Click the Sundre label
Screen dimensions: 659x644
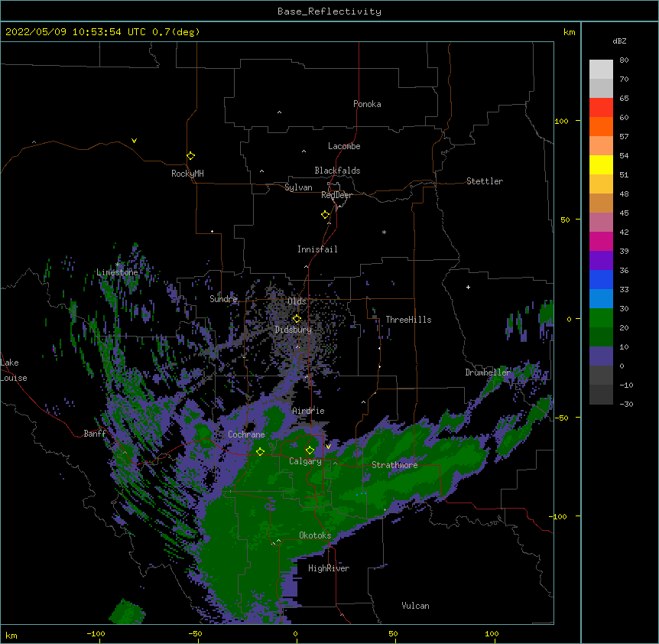(223, 299)
